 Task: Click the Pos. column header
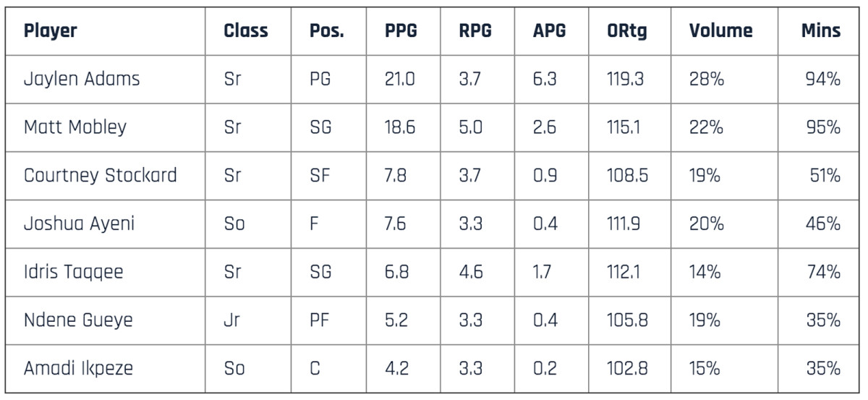[x=326, y=30]
